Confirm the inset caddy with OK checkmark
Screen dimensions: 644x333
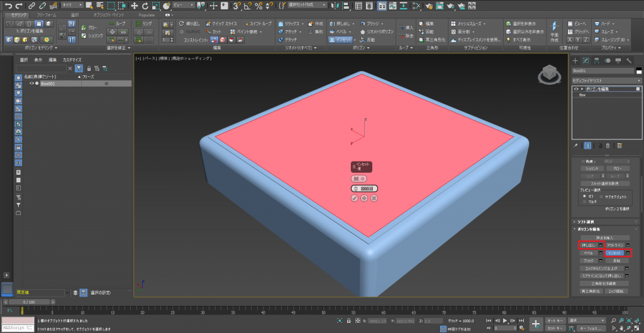coord(355,199)
